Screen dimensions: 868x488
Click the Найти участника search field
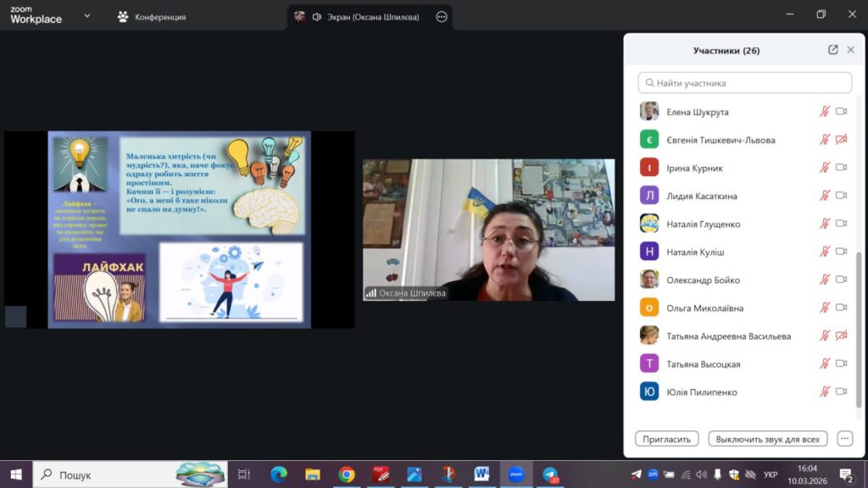pyautogui.click(x=744, y=83)
